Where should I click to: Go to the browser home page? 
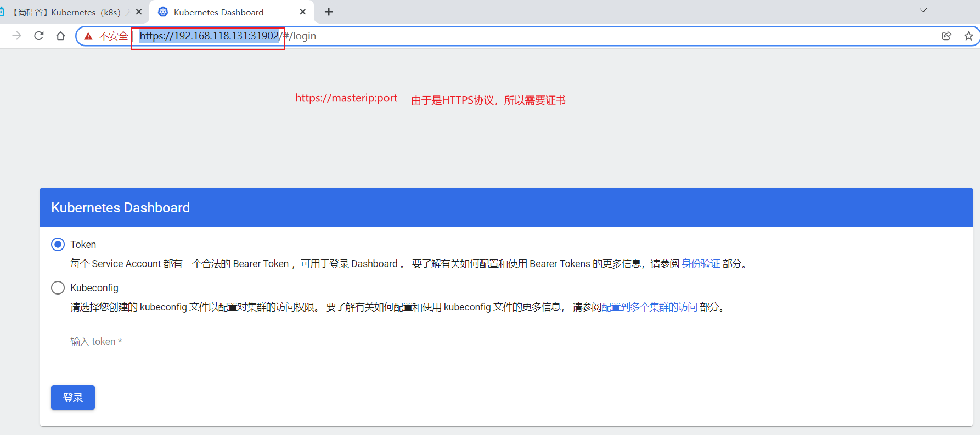pyautogui.click(x=61, y=36)
